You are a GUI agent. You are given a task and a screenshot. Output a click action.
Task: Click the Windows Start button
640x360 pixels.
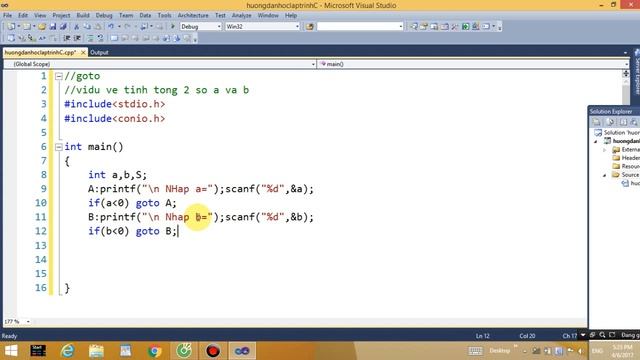pos(11,351)
